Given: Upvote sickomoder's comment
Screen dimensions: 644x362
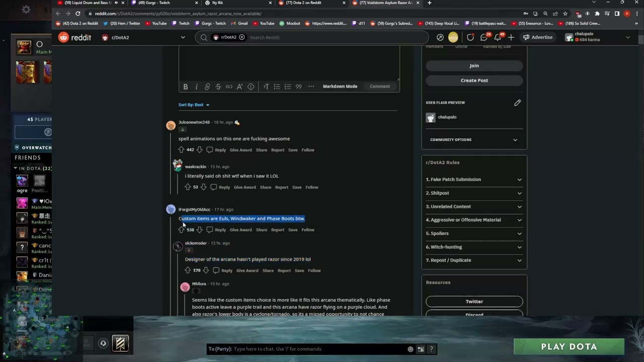Looking at the screenshot, I should pyautogui.click(x=188, y=270).
